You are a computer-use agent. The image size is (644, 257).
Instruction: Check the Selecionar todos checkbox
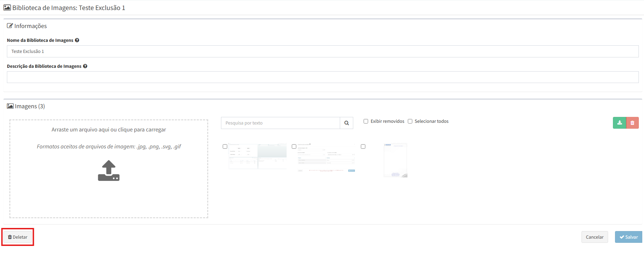[410, 121]
